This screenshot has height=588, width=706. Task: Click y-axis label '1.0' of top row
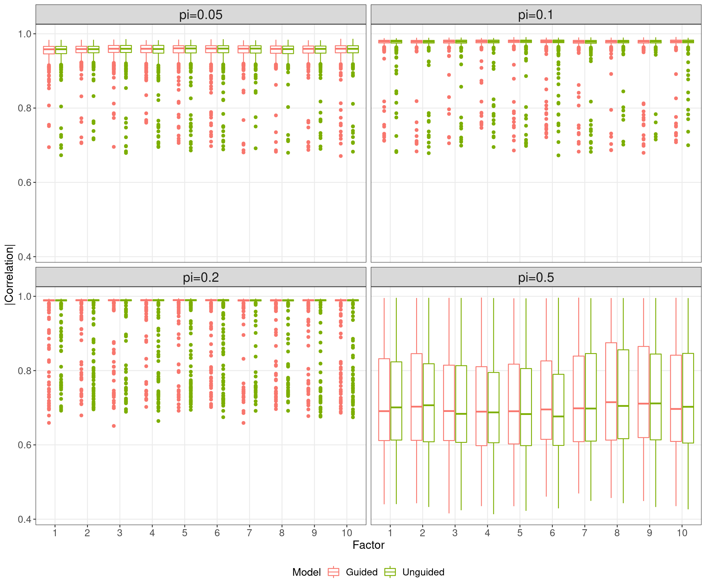pos(25,34)
